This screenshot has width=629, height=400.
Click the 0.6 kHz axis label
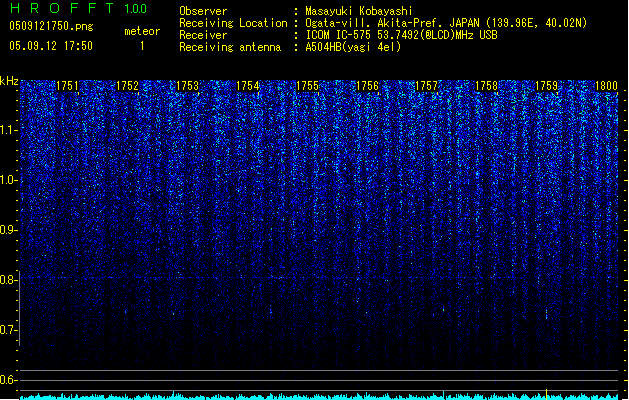click(x=8, y=380)
